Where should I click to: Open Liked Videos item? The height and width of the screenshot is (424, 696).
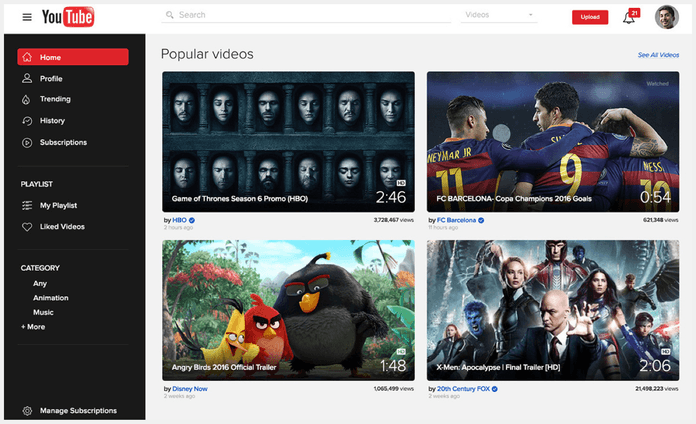click(62, 227)
